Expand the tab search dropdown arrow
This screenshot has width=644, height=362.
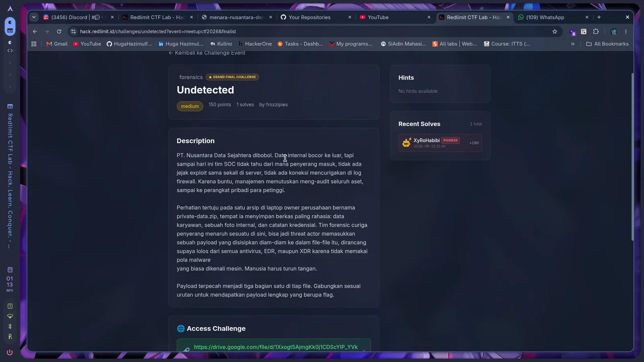click(x=34, y=17)
